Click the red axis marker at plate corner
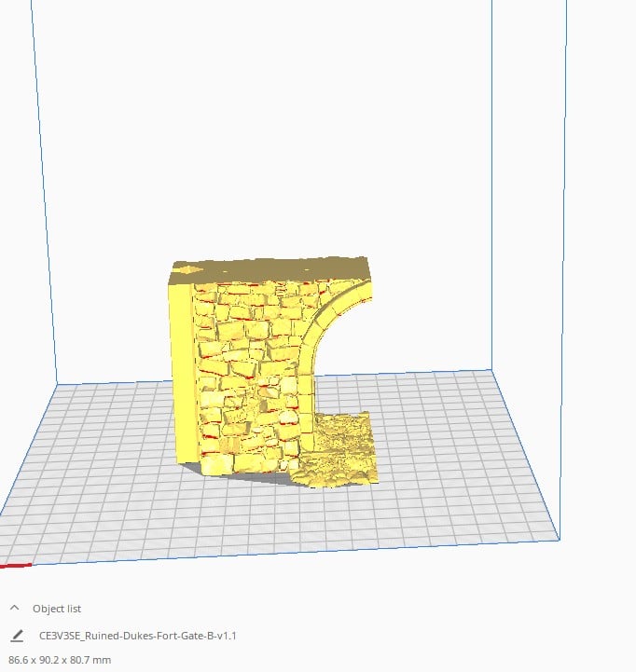Screen dimensions: 636x672 click(15, 565)
